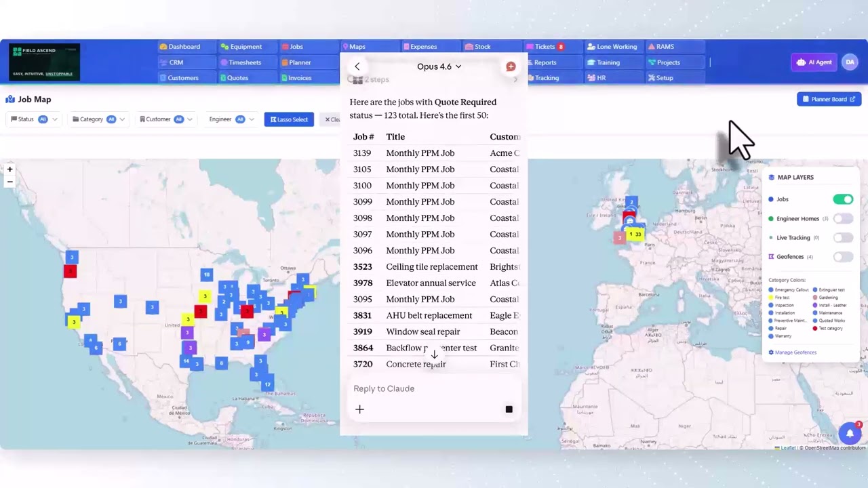Select job 3919 Window seal repair

[x=434, y=332]
